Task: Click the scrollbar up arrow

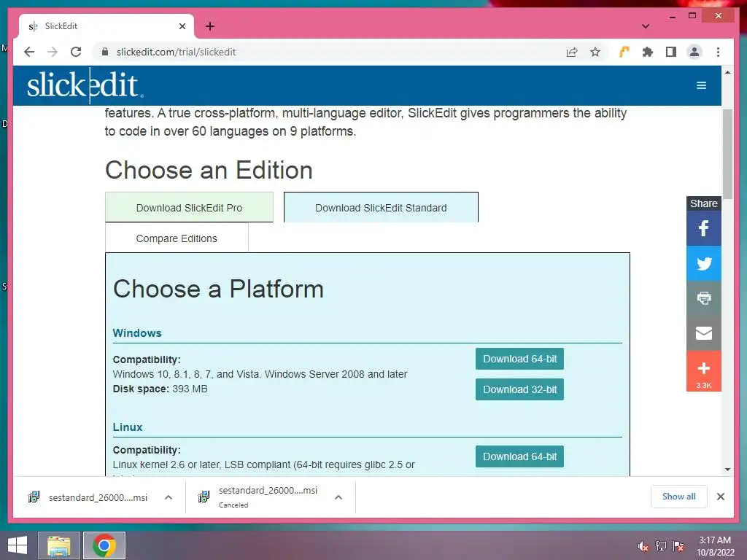Action: (x=727, y=72)
